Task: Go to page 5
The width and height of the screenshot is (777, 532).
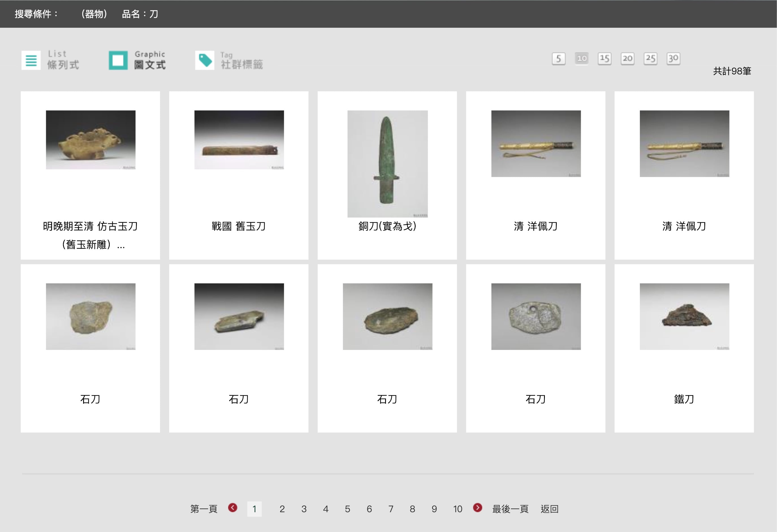Action: pyautogui.click(x=348, y=509)
